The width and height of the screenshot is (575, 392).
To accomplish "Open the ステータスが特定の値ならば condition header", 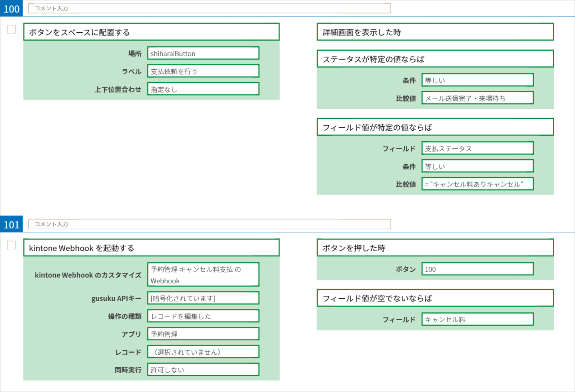I will pos(435,59).
